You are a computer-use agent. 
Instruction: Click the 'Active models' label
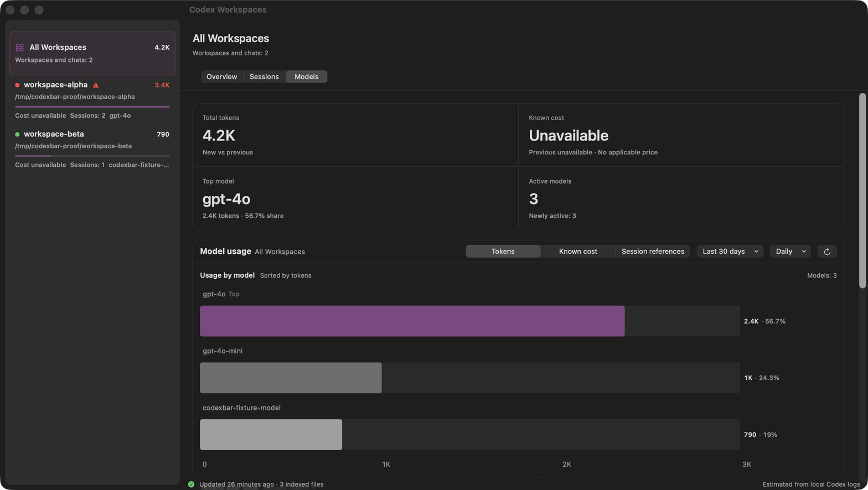point(550,181)
